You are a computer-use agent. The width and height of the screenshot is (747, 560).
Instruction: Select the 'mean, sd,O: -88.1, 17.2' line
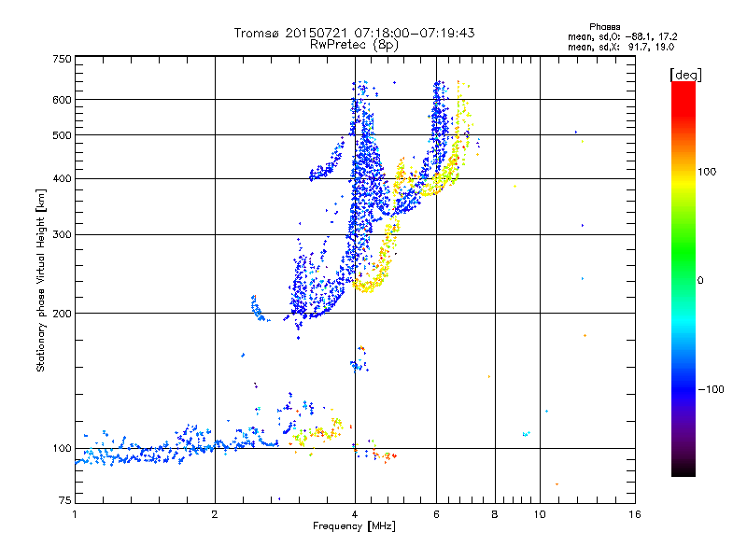(x=622, y=36)
